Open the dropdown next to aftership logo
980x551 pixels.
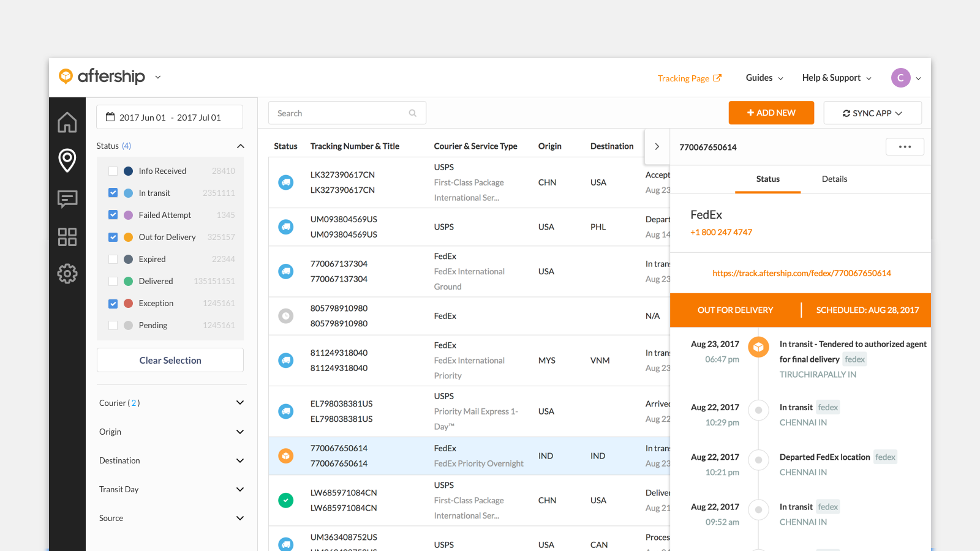pos(157,77)
